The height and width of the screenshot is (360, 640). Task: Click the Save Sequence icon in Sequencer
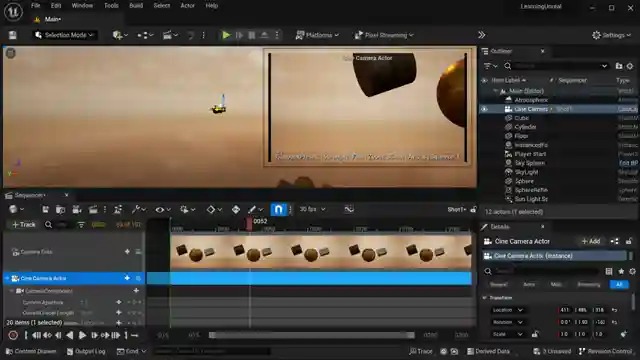[45, 209]
